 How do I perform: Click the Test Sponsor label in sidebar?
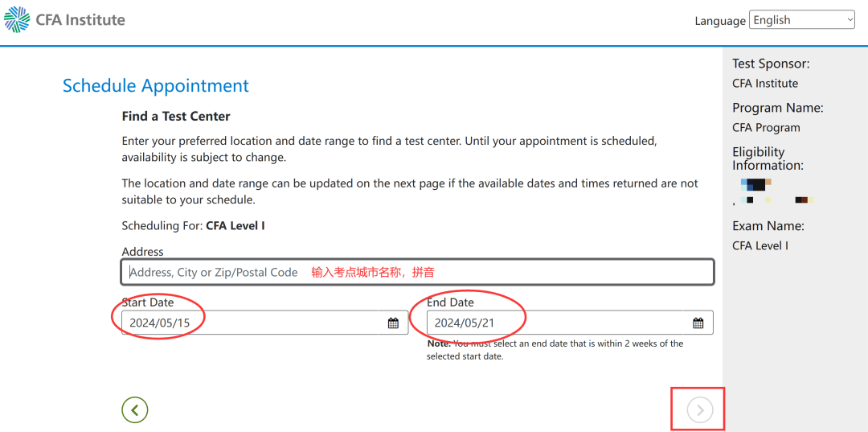click(771, 64)
